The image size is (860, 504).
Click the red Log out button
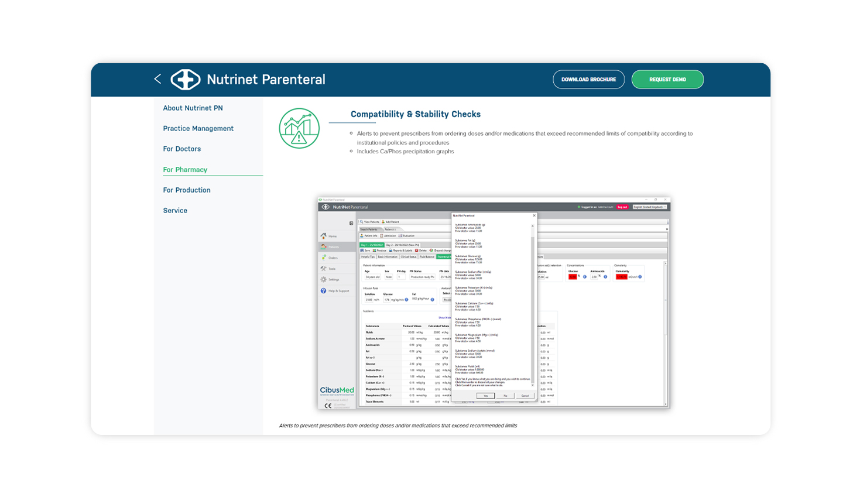tap(622, 207)
